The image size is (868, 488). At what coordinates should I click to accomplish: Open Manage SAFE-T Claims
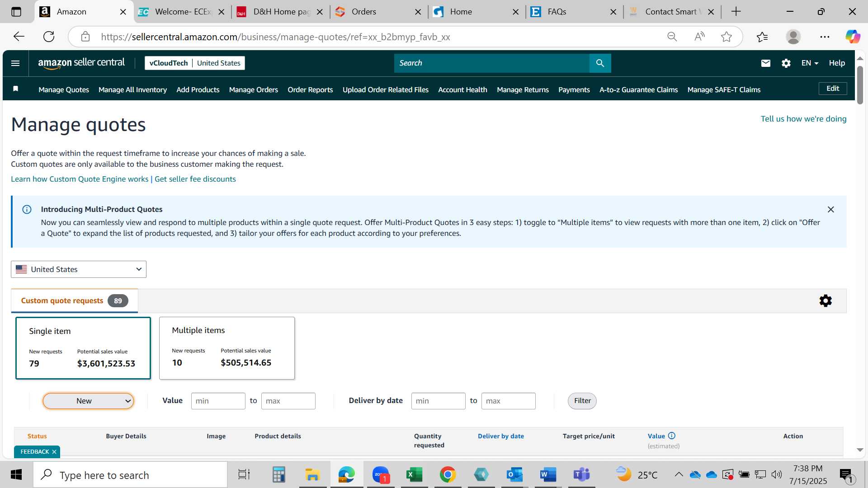(x=724, y=90)
